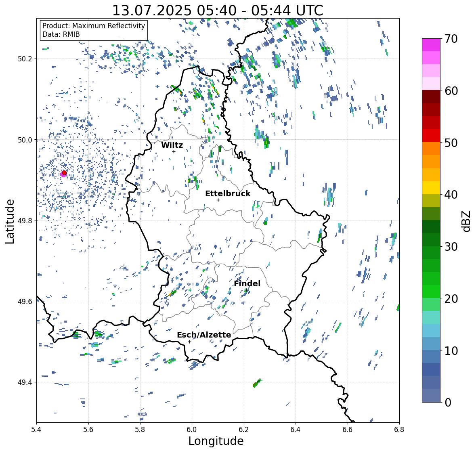The image size is (476, 451).
Task: Click the Esch/Alzette plus marker
Action: tap(189, 342)
